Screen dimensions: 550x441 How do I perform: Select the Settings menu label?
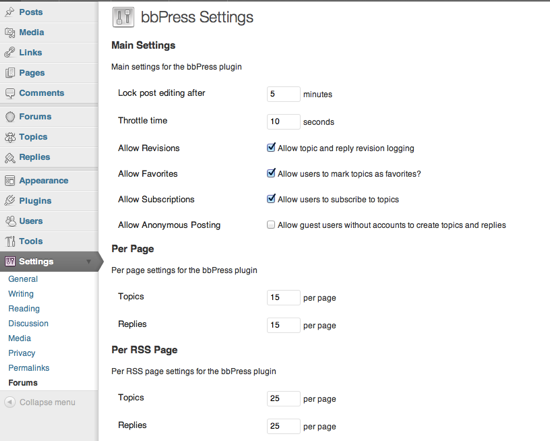click(36, 261)
